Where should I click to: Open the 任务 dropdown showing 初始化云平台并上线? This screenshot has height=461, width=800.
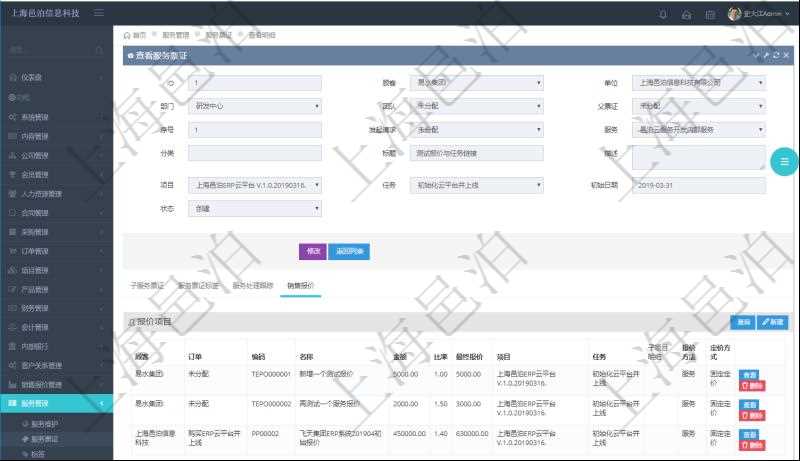tap(478, 185)
